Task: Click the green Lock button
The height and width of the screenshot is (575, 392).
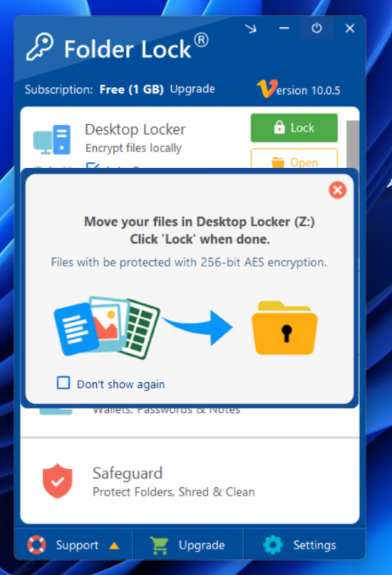Action: [294, 128]
